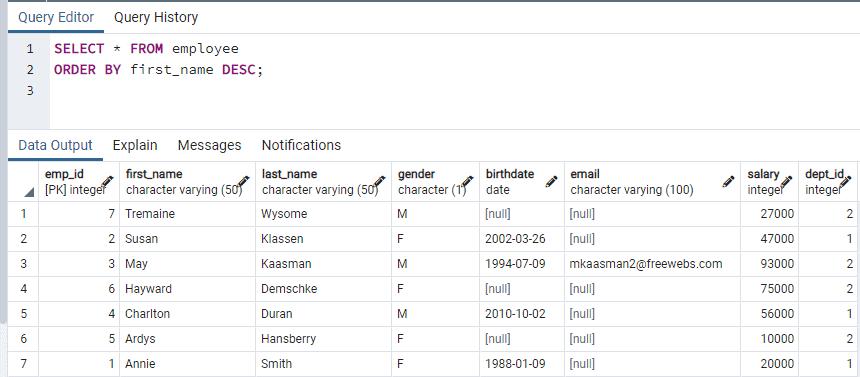Image resolution: width=860 pixels, height=377 pixels.
Task: Click line 3 in the SQL editor
Action: (x=31, y=90)
